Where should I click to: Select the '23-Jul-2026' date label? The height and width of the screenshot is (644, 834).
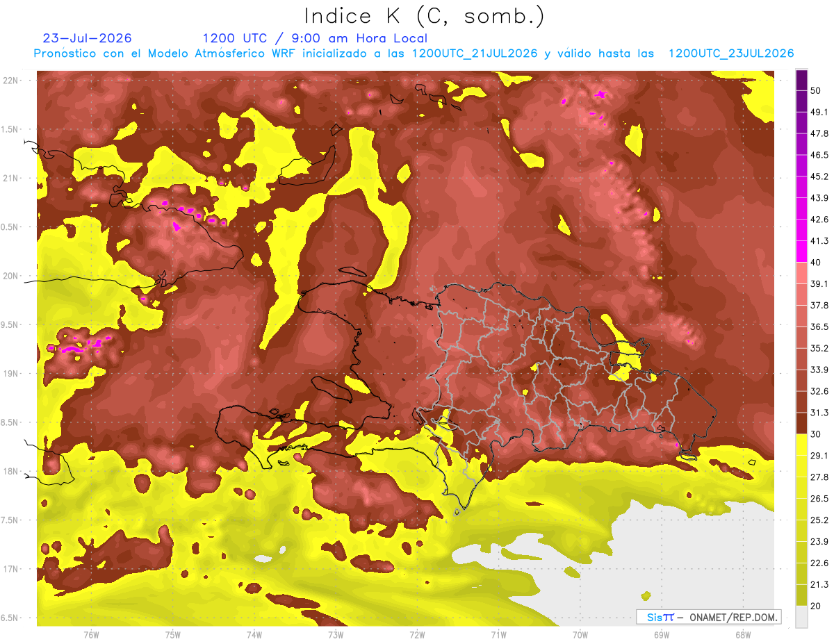point(87,38)
